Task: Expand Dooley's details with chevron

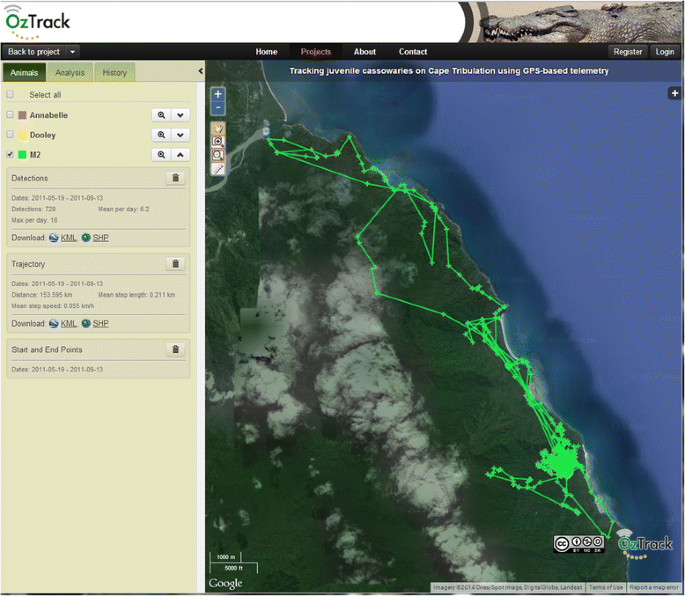Action: pos(180,135)
